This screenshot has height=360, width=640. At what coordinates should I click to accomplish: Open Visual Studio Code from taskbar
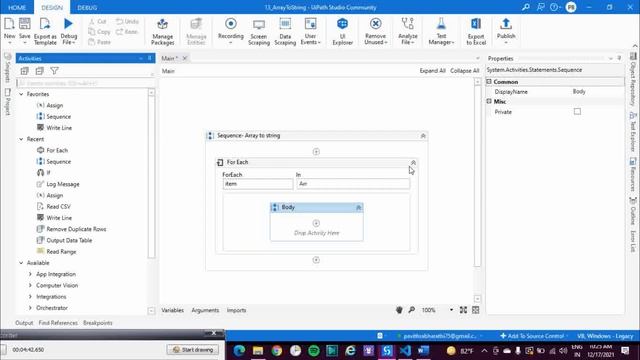click(405, 351)
